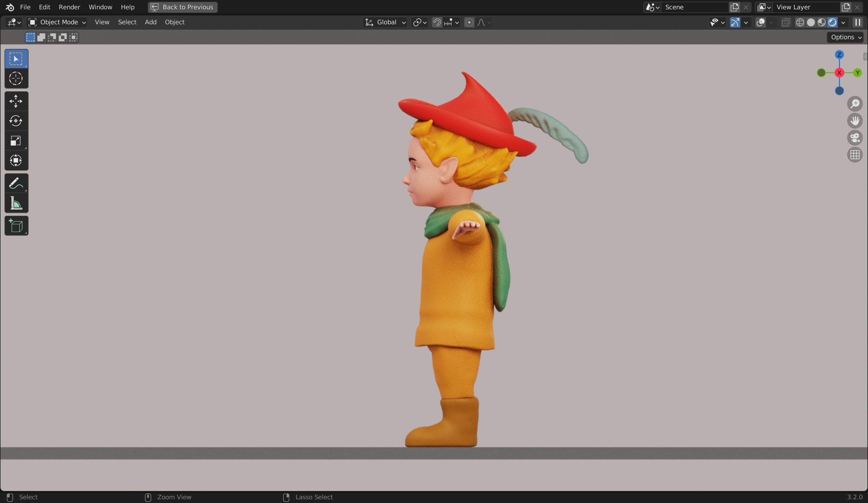Switch to solid shading
The height and width of the screenshot is (503, 868).
[810, 22]
